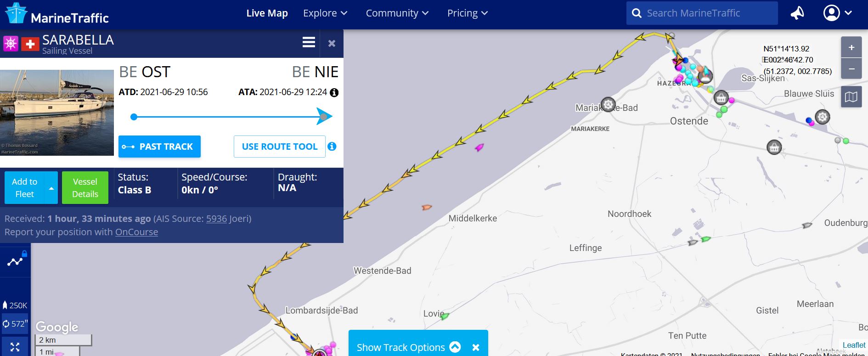
Task: Open the map layers selector icon
Action: [851, 97]
